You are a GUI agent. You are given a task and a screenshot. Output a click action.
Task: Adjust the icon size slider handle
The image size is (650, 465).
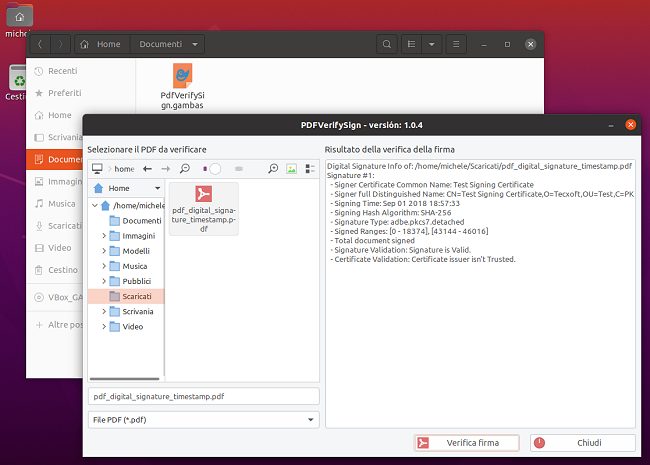tap(215, 169)
